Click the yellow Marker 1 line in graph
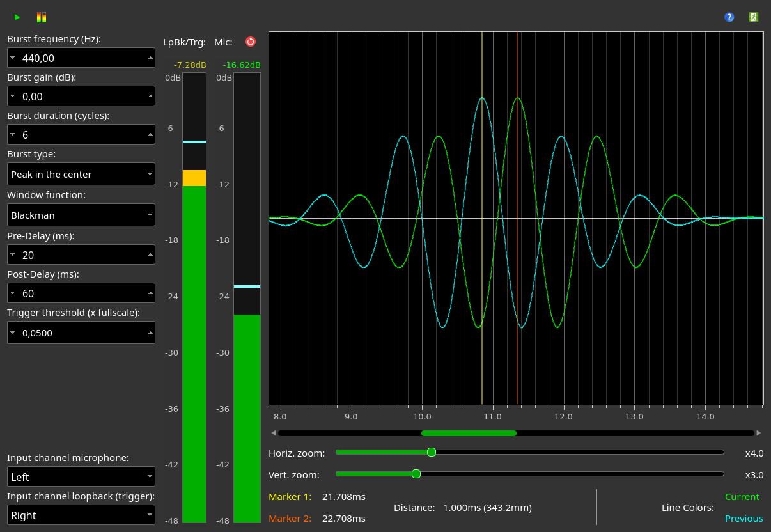 [x=482, y=218]
